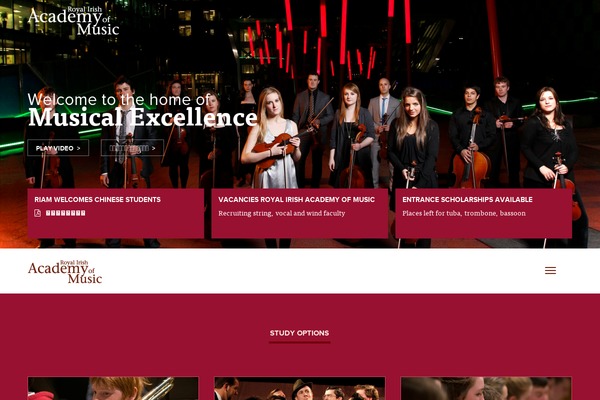
Task: Click Recruiting string, vocal and wind faculty
Action: (x=282, y=213)
